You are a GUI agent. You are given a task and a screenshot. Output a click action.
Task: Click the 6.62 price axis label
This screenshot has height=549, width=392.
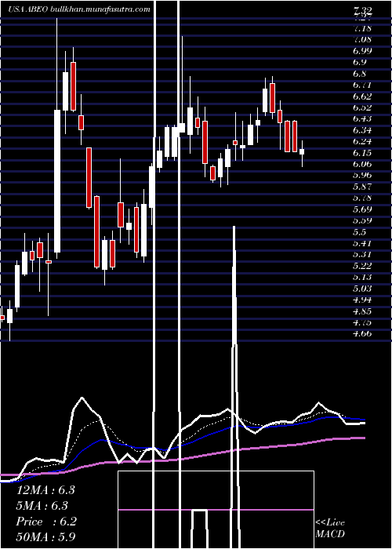[362, 96]
